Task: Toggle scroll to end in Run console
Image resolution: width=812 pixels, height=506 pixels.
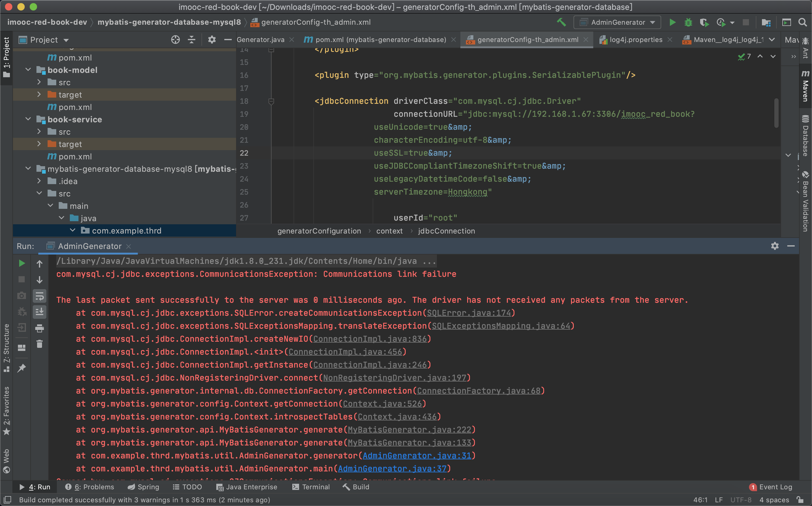Action: 40,312
